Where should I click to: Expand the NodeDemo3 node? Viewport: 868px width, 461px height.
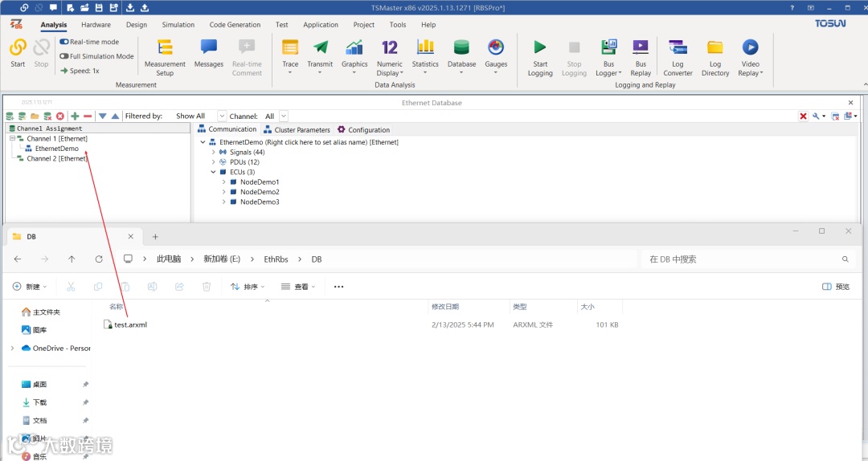click(223, 202)
